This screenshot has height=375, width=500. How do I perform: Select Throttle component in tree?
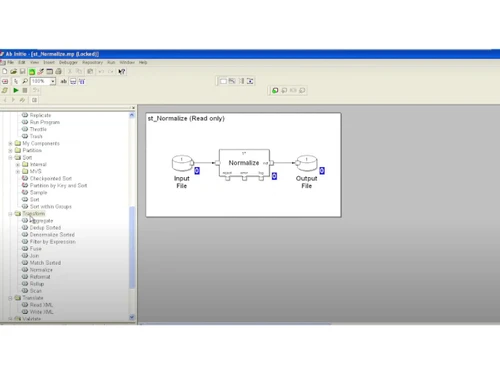coord(38,129)
